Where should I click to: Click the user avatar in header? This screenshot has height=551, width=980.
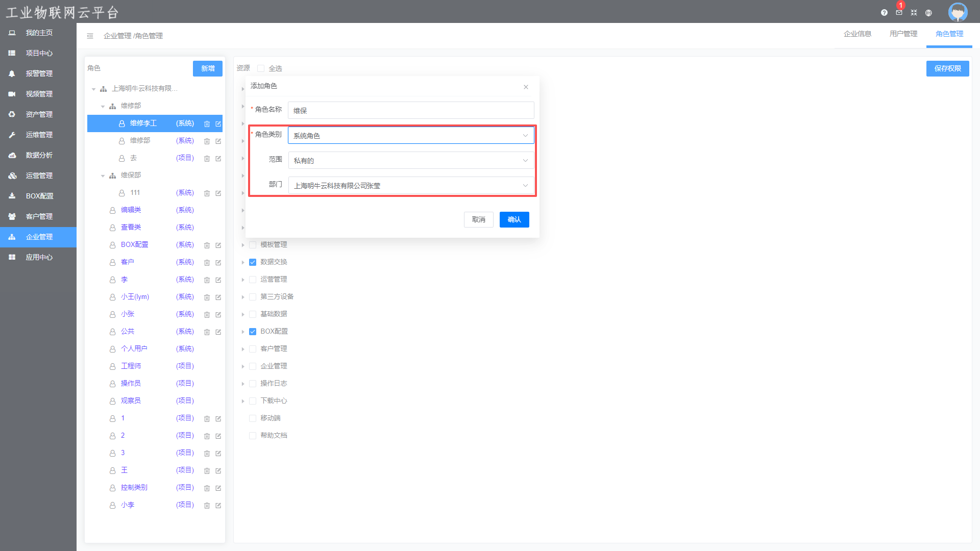(x=958, y=12)
